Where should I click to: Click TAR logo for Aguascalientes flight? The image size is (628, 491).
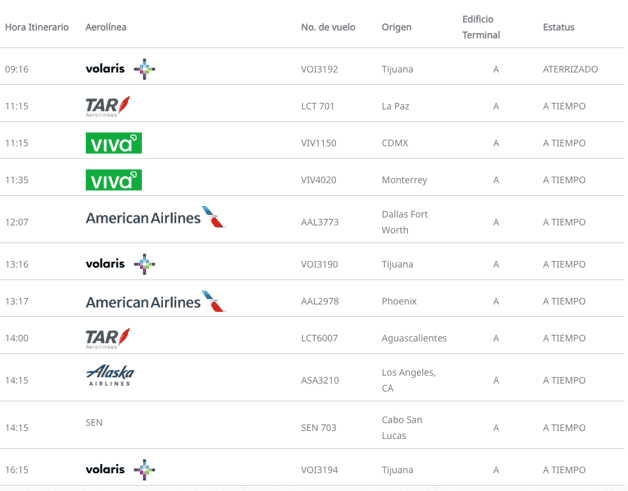(108, 338)
